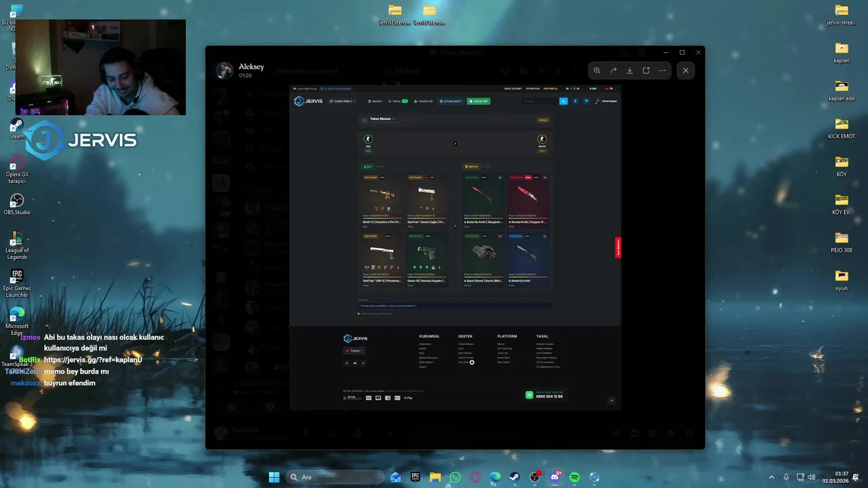Viewport: 868px width, 488px height.
Task: Open WhatsApp from the taskbar
Action: tap(455, 477)
